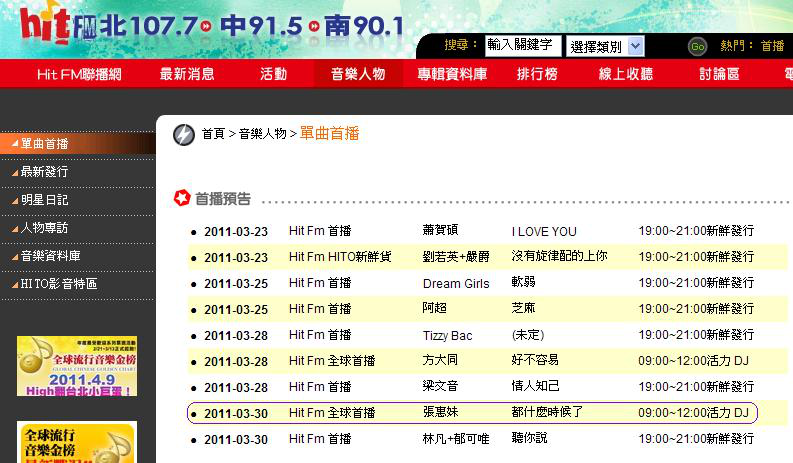Click the 2011-03-25 date in 阿超 row
The width and height of the screenshot is (793, 463).
pyautogui.click(x=236, y=310)
